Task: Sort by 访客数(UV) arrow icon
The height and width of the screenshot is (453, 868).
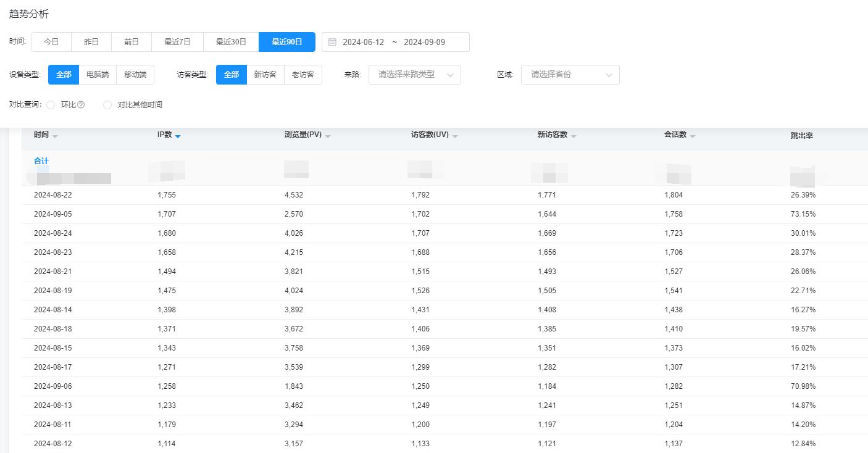Action: coord(455,136)
